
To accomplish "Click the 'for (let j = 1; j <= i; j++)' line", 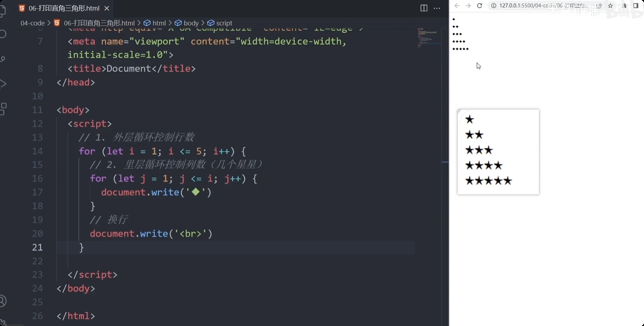I will click(x=173, y=178).
